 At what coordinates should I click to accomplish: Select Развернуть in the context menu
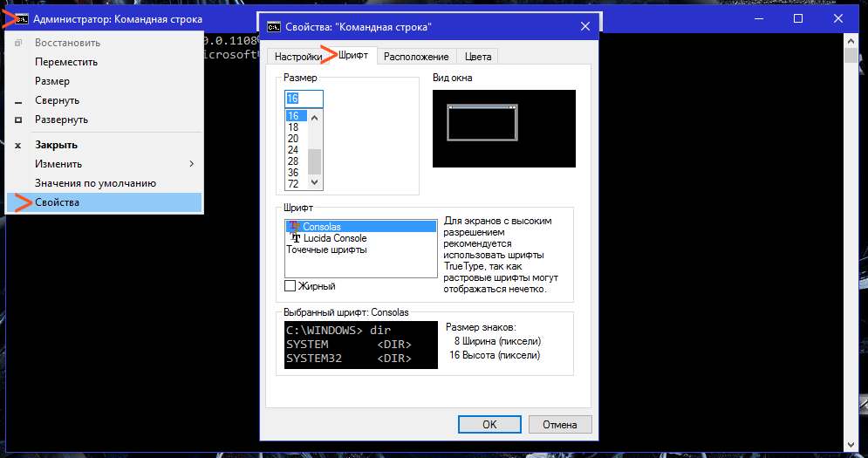(x=104, y=120)
